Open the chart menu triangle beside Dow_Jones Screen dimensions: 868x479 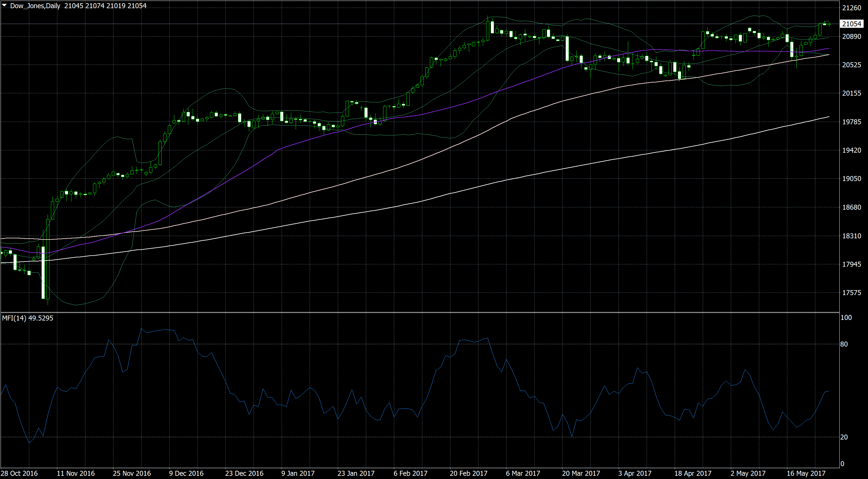coord(4,5)
